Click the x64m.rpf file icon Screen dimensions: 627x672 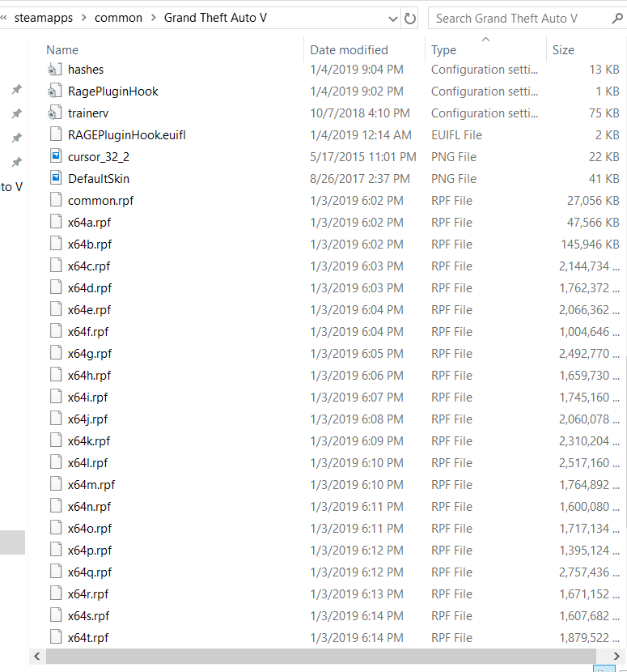coord(56,484)
